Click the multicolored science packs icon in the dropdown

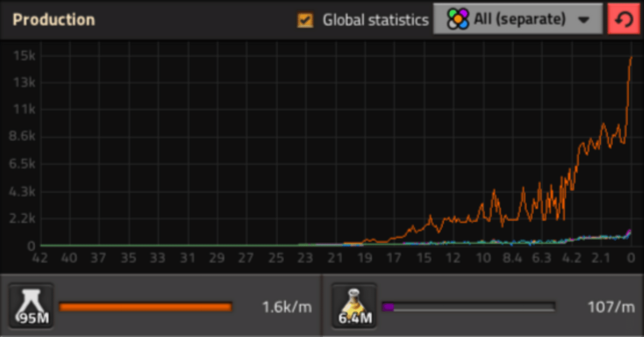[458, 19]
